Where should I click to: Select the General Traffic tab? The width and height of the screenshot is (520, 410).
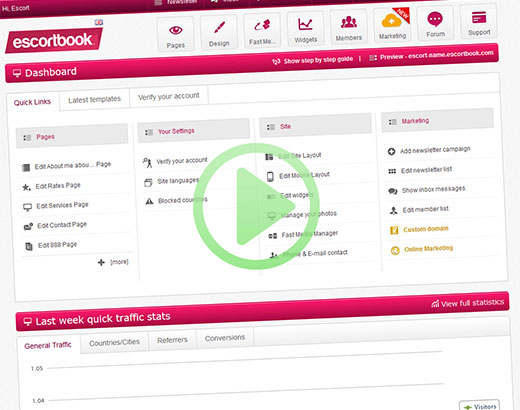[48, 345]
